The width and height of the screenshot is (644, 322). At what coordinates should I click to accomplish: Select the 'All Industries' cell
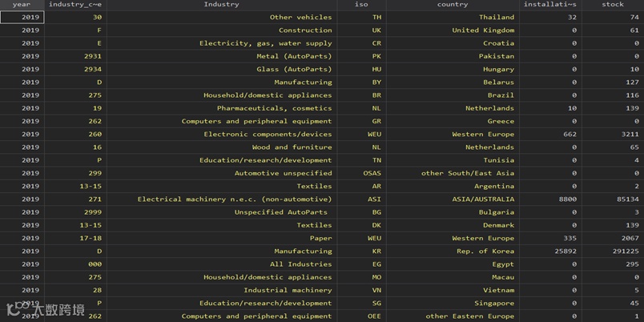click(x=222, y=264)
